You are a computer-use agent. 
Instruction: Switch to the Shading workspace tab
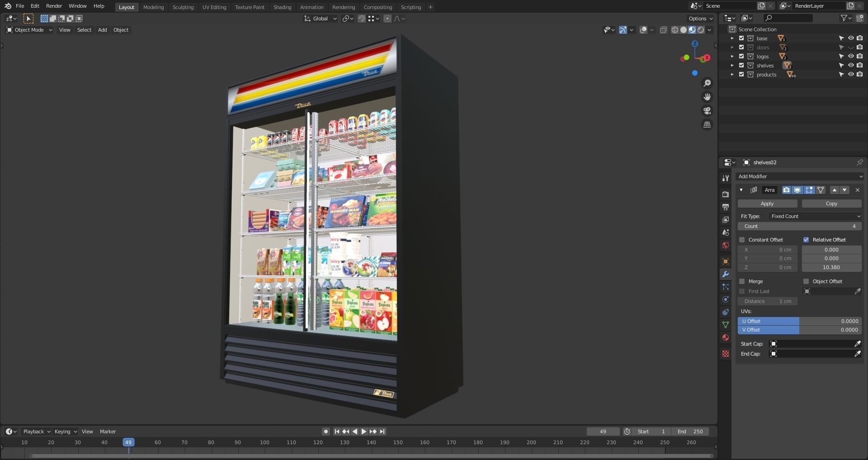point(282,7)
